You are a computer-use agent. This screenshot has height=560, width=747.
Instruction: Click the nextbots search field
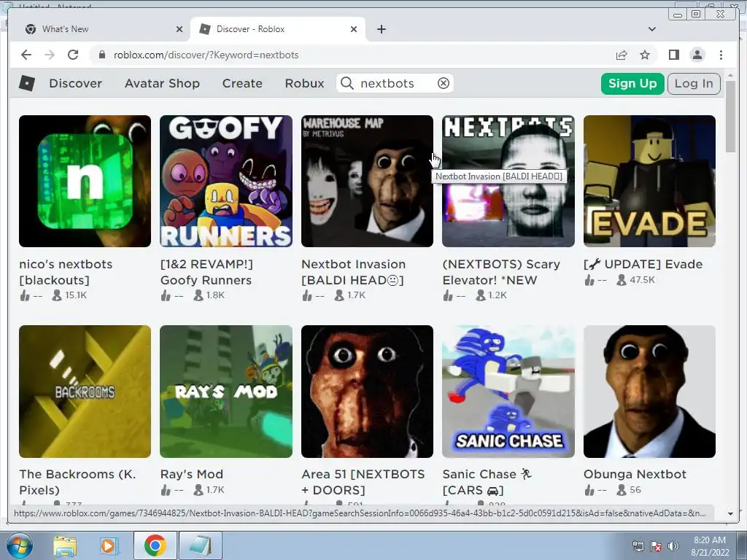pyautogui.click(x=395, y=83)
